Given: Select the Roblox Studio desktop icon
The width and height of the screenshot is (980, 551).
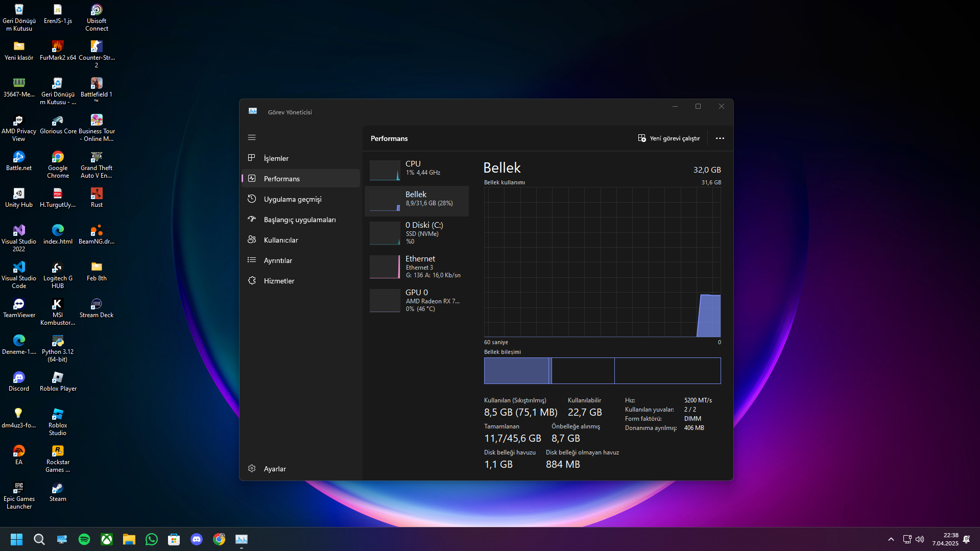Looking at the screenshot, I should pyautogui.click(x=58, y=422).
